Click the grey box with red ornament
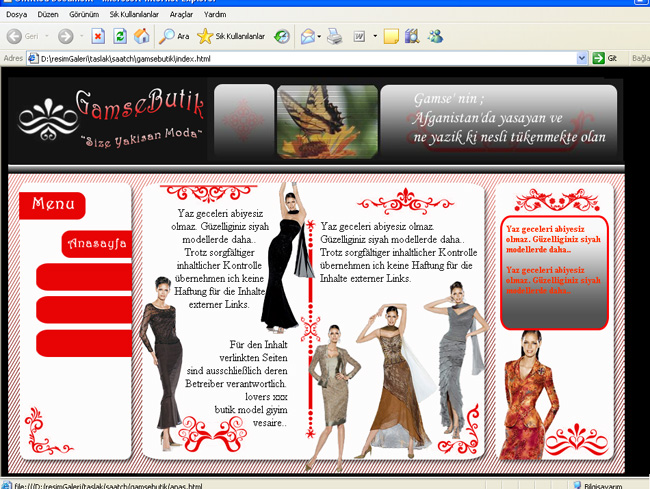This screenshot has width=650, height=489. tap(244, 120)
